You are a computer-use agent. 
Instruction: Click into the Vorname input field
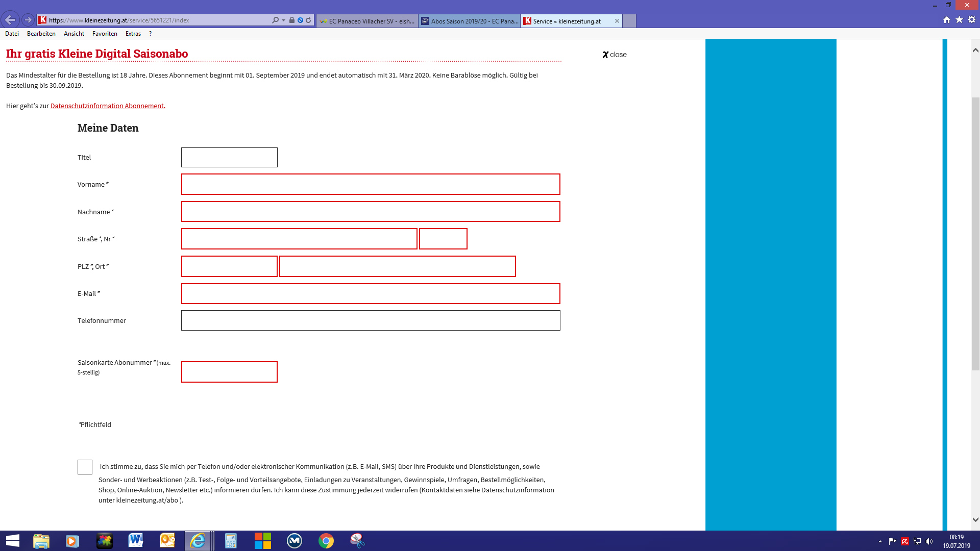click(x=371, y=184)
